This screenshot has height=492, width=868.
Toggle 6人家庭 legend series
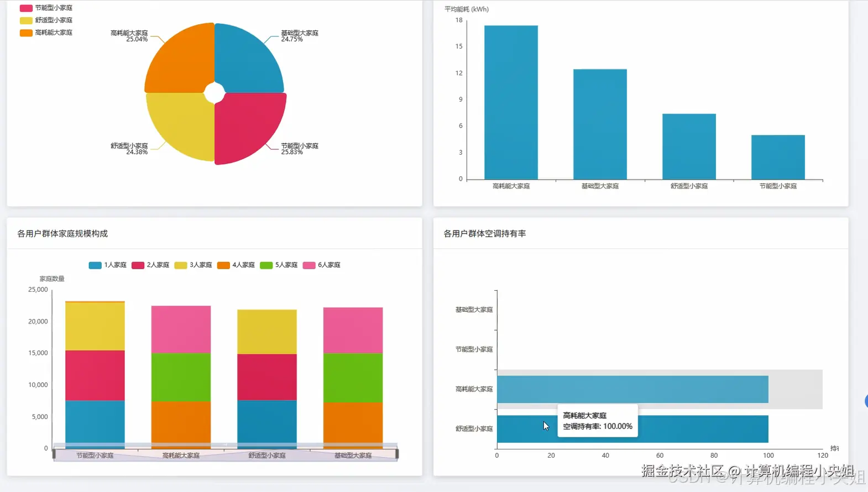(322, 265)
